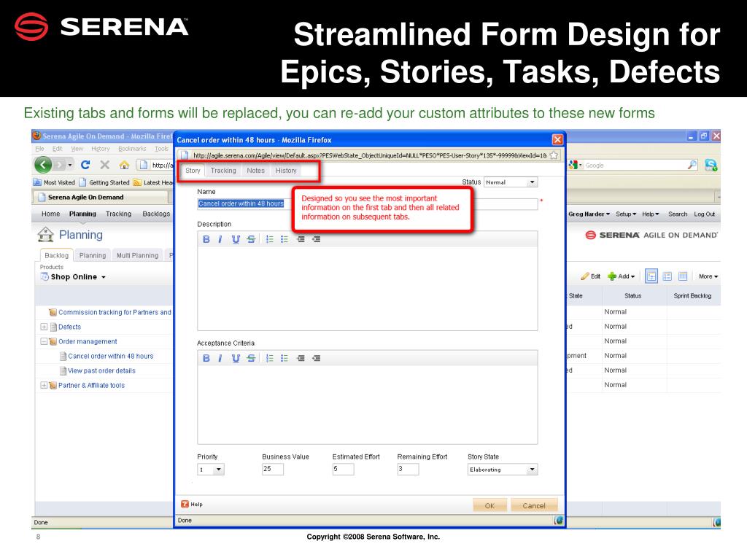The height and width of the screenshot is (560, 747).
Task: Click the stop X icon in Firefox toolbar
Action: coord(105,165)
